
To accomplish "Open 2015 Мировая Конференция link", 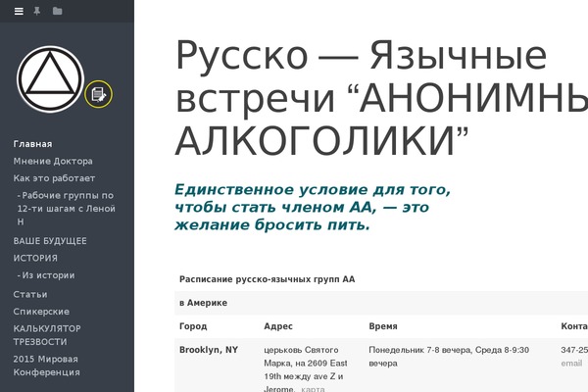I will (x=46, y=366).
